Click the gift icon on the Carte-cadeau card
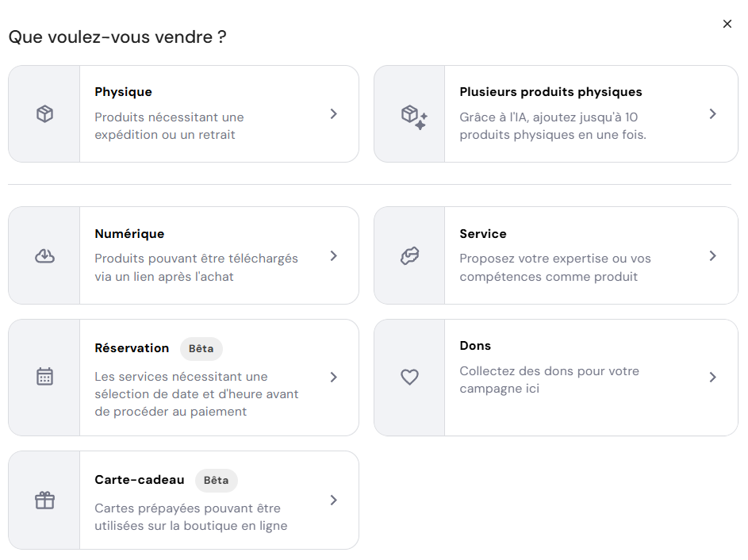748x560 pixels. tap(44, 500)
